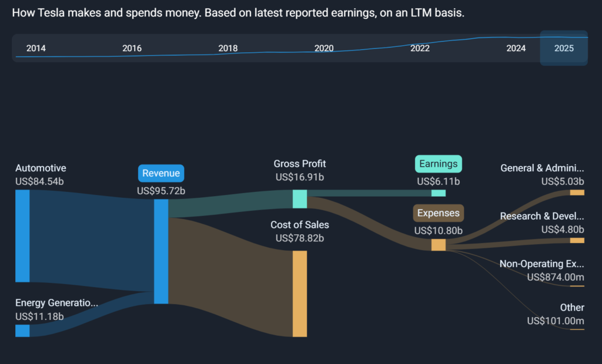
Task: Click the Revenue-to-Gross Profit flow band
Action: click(230, 203)
